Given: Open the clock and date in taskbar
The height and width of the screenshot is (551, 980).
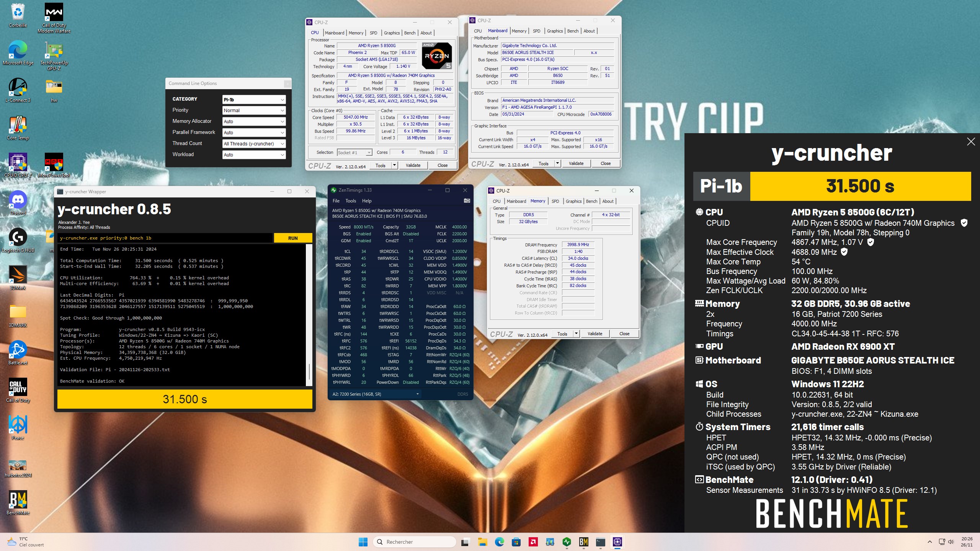Looking at the screenshot, I should 967,542.
